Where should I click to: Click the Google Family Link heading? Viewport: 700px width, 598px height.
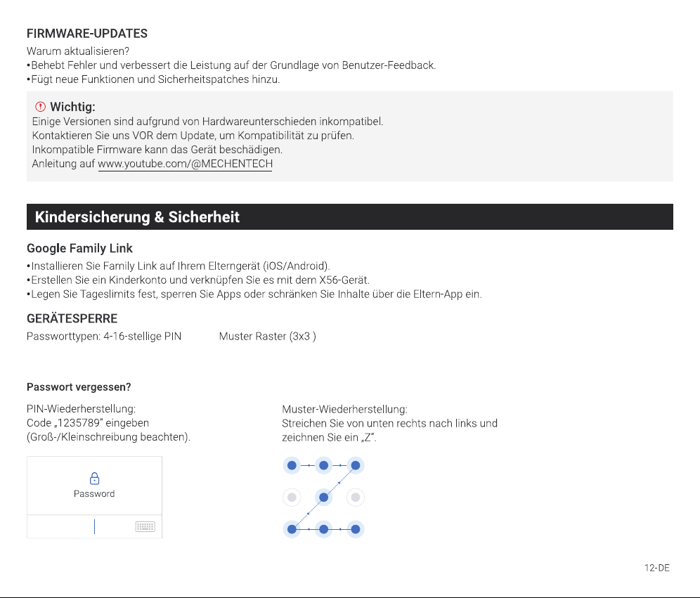coord(79,248)
